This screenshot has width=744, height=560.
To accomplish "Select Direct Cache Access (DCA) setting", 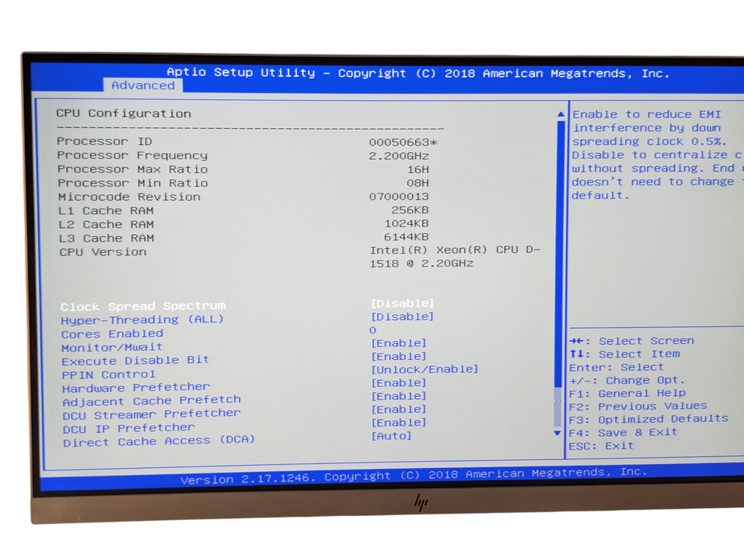I will point(159,441).
